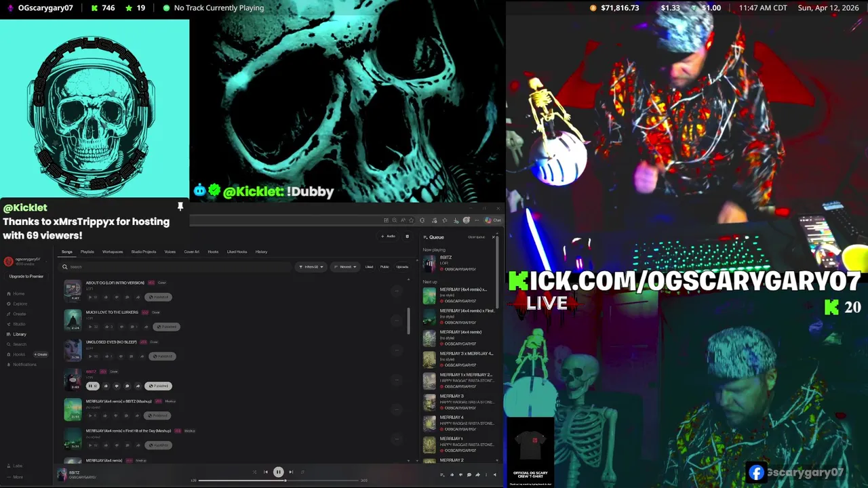This screenshot has height=488, width=868.
Task: Click the + Audio button
Action: [388, 237]
